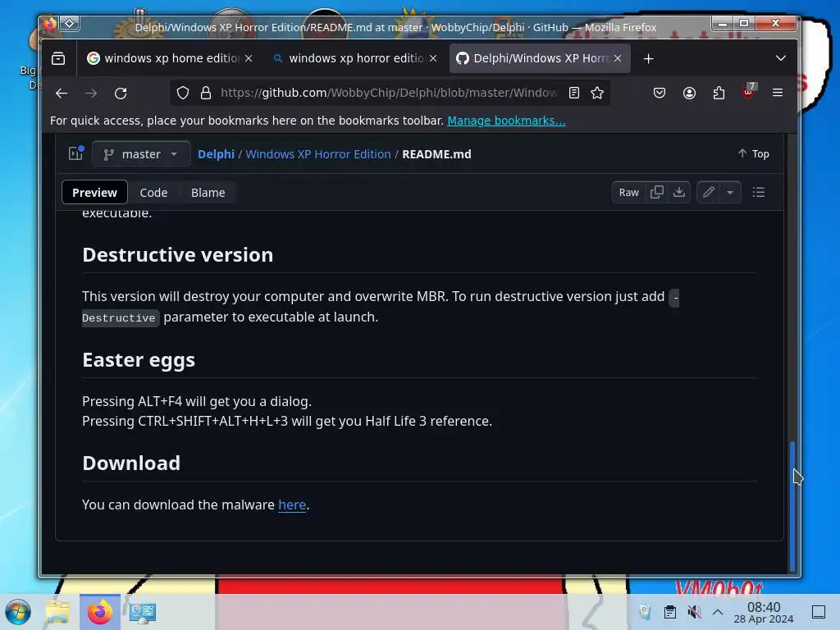This screenshot has height=630, width=840.
Task: Go to the Delphi repository breadcrumb
Action: [x=216, y=154]
